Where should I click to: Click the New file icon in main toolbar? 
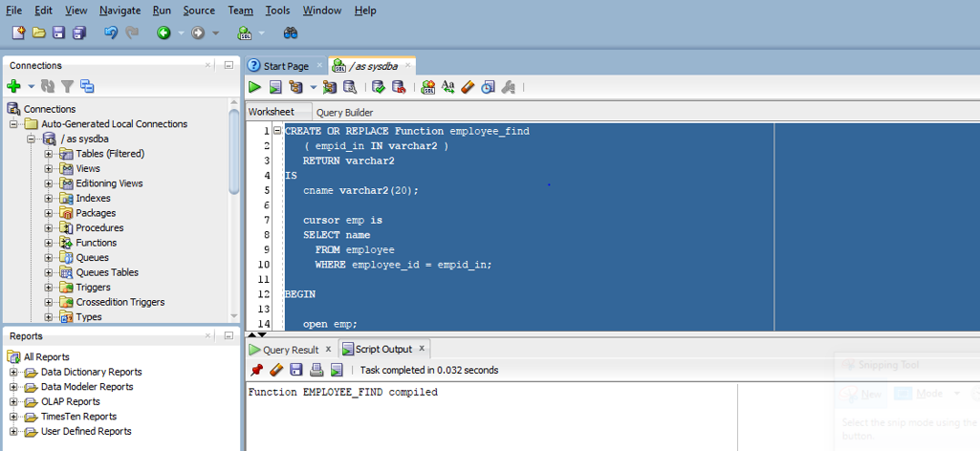pos(19,32)
